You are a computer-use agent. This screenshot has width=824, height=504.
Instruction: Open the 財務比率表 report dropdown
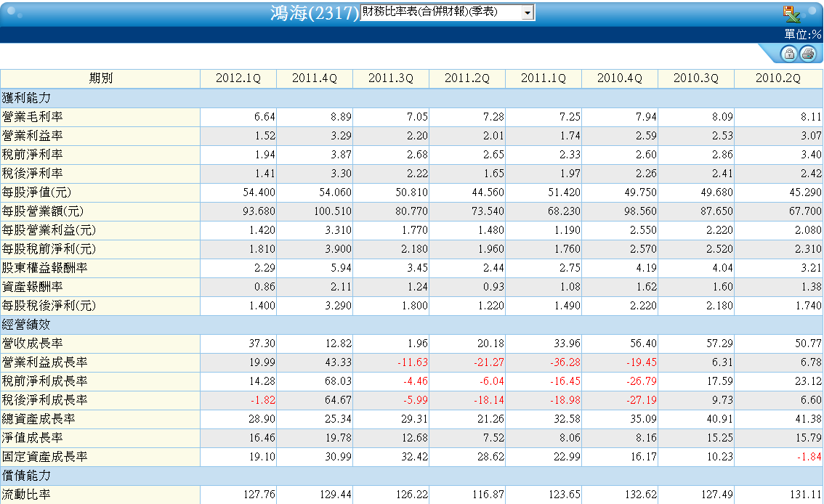click(447, 12)
